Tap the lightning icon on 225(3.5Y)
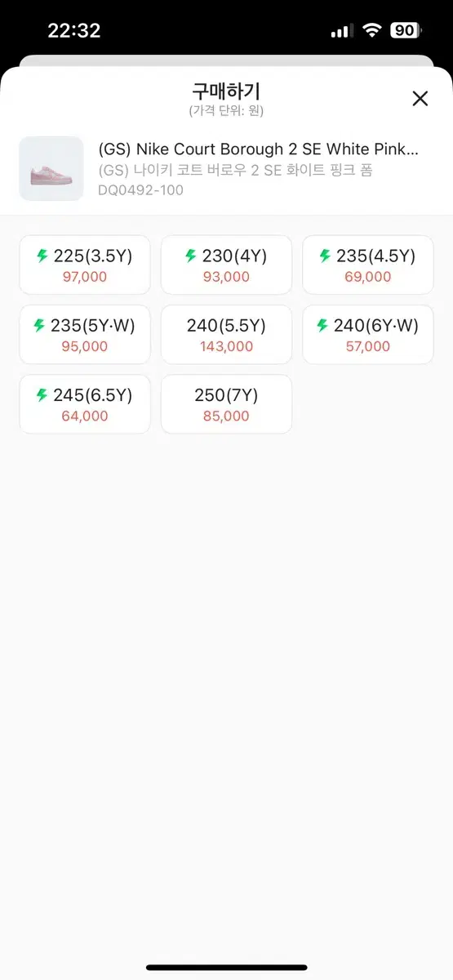This screenshot has width=453, height=980. (42, 256)
